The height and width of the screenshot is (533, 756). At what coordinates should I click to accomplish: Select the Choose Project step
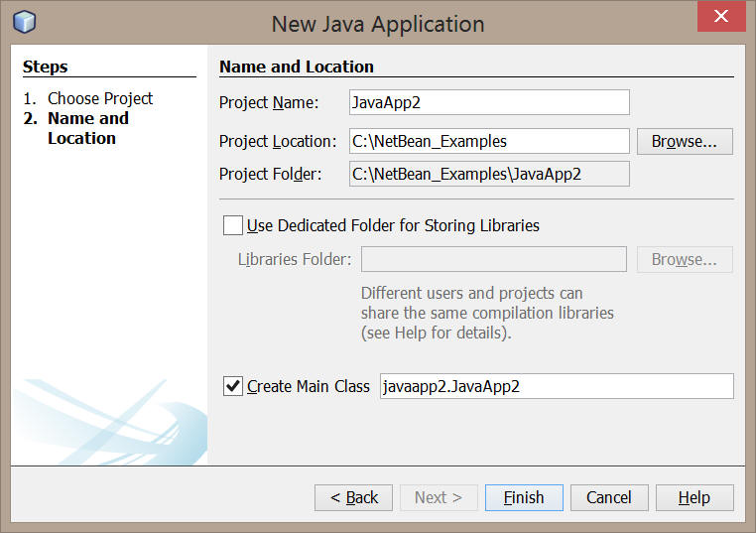coord(100,98)
